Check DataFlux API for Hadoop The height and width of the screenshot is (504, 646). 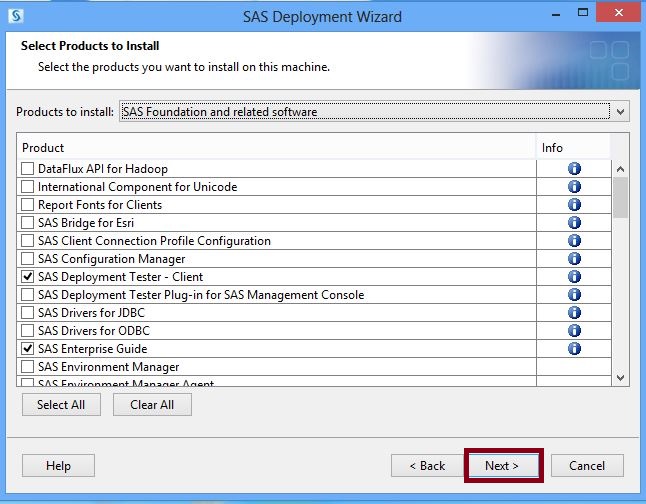click(x=28, y=169)
